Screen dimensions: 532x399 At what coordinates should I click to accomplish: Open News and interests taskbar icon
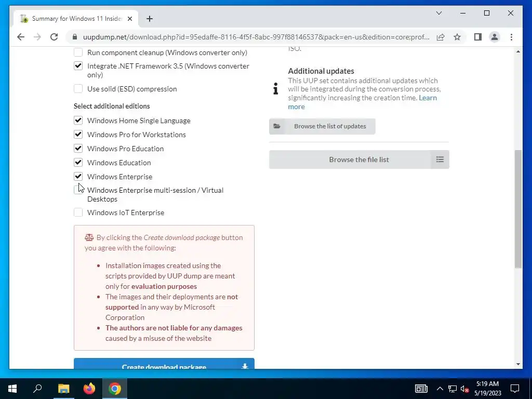tap(421, 389)
